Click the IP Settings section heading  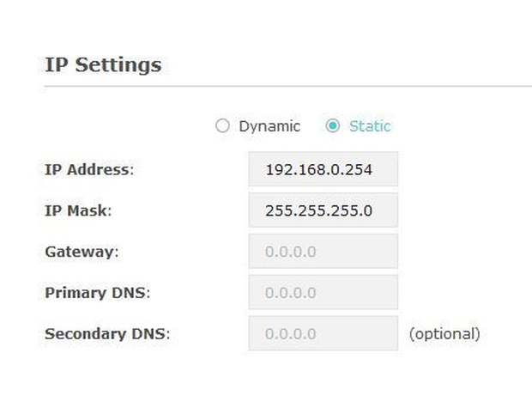click(x=103, y=64)
